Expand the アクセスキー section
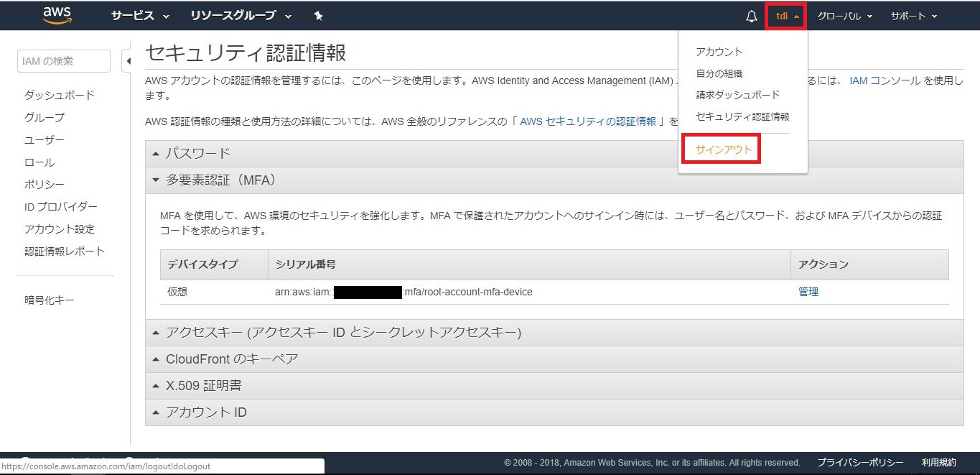 (342, 332)
